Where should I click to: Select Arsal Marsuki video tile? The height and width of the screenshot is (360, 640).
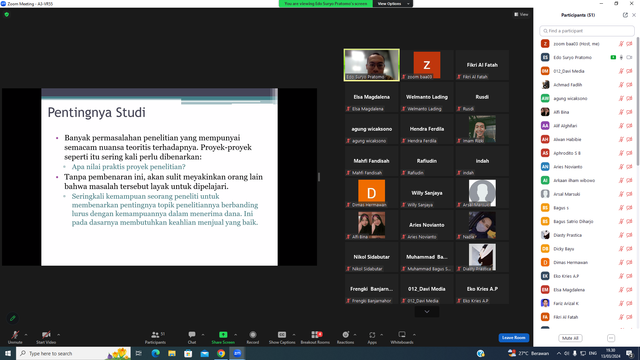[x=482, y=193]
